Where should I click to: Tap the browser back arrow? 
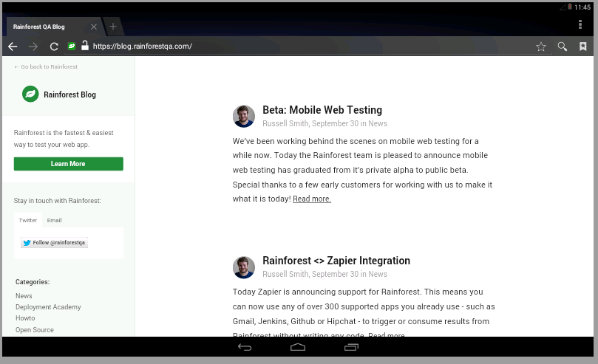(13, 47)
